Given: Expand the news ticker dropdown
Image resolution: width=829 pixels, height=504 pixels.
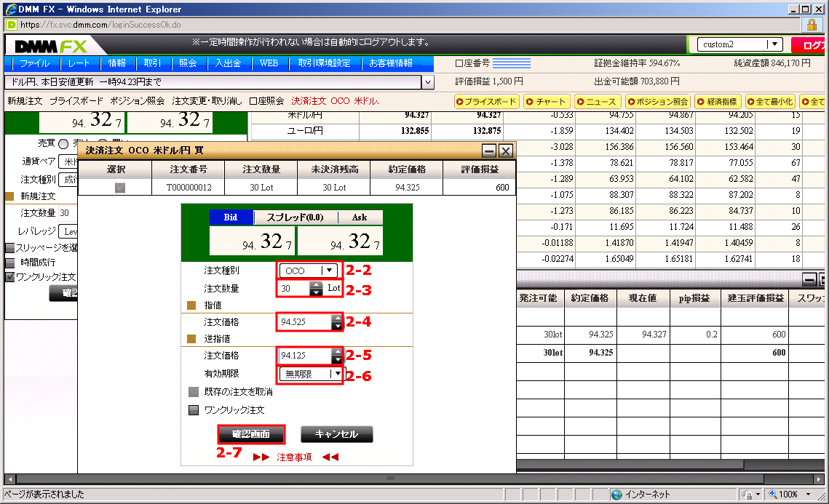Looking at the screenshot, I should 428,82.
